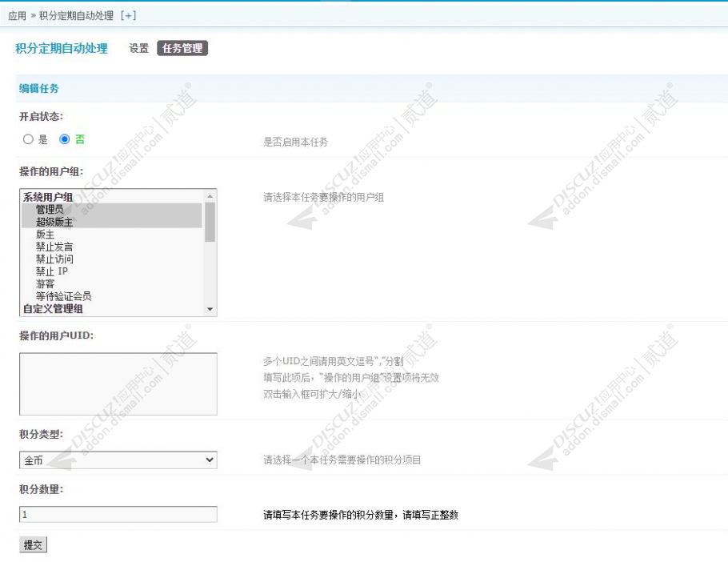Select 版主 in the user group list

[111, 235]
